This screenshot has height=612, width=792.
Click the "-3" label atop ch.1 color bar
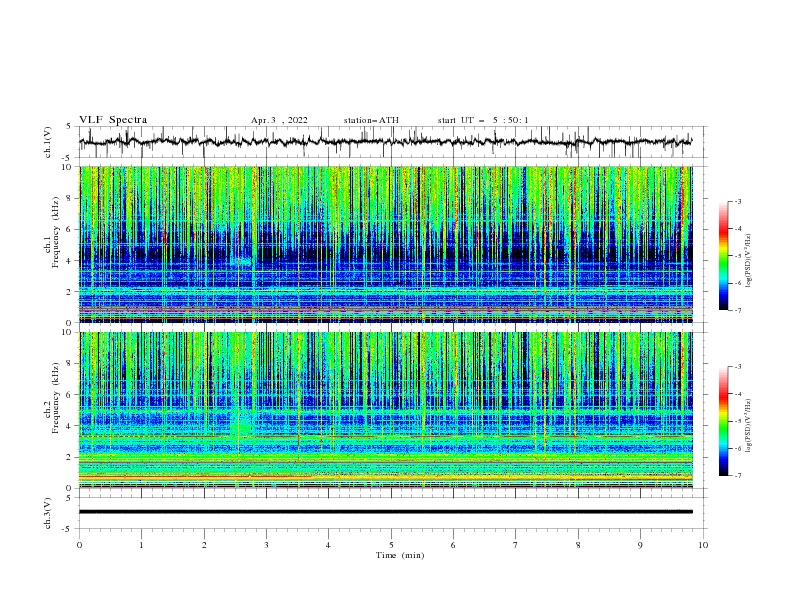pos(737,201)
